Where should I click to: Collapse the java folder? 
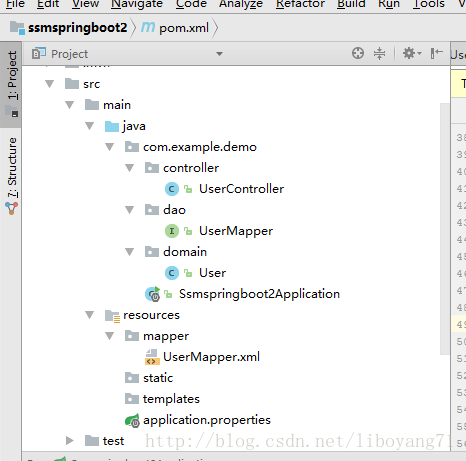(90, 126)
